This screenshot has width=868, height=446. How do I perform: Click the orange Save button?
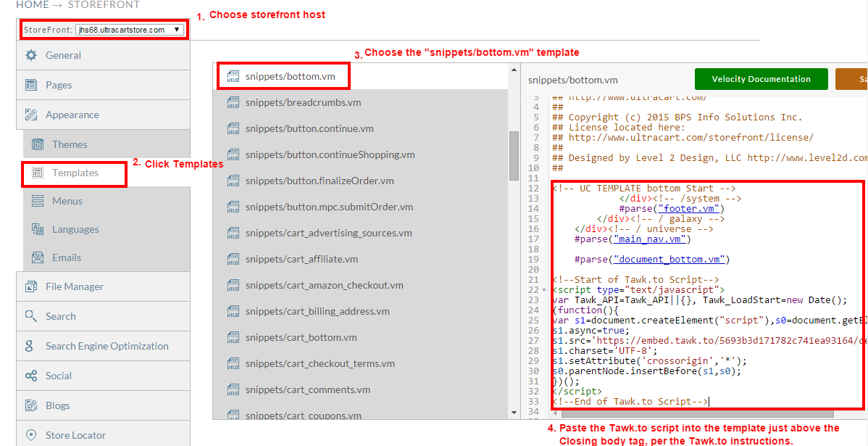click(851, 78)
